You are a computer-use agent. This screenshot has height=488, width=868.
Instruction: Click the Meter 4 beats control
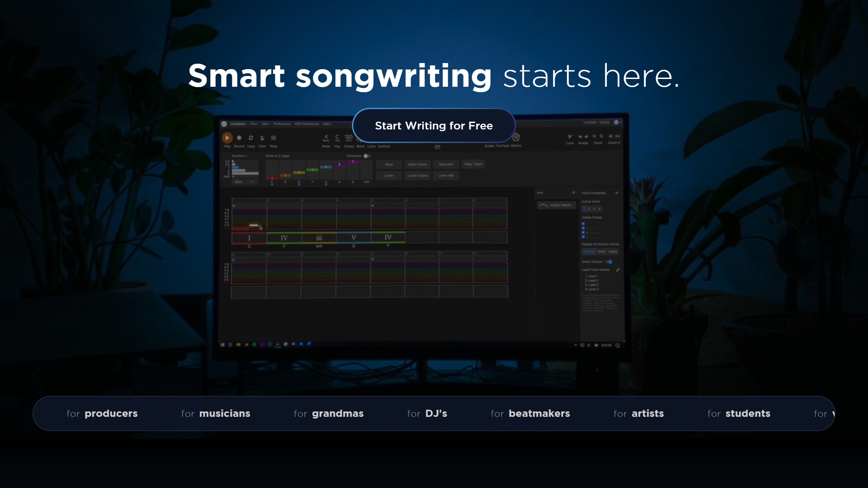point(326,138)
